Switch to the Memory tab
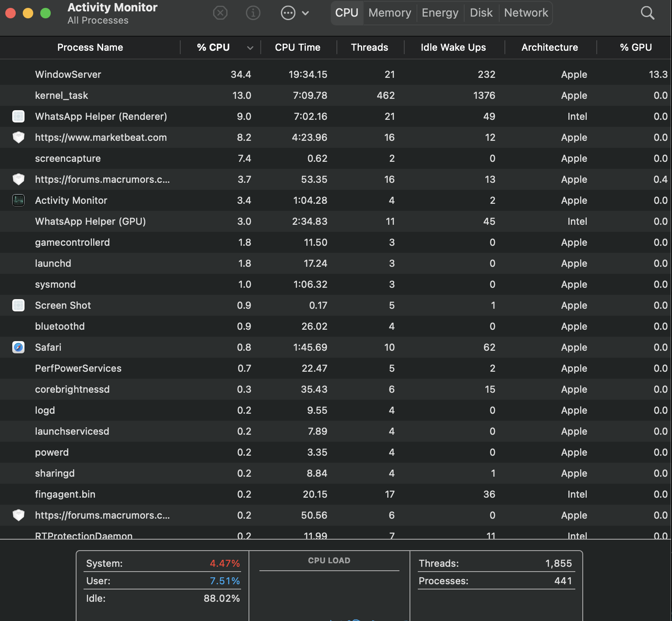Screen dimensions: 672x621 click(390, 13)
